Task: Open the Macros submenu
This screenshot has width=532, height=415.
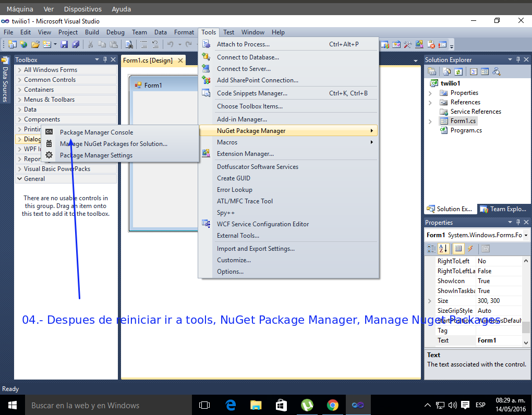Action: (288, 142)
